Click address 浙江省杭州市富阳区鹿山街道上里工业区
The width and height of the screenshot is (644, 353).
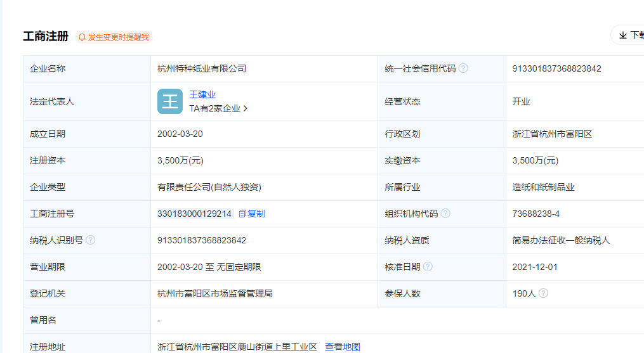[237, 347]
